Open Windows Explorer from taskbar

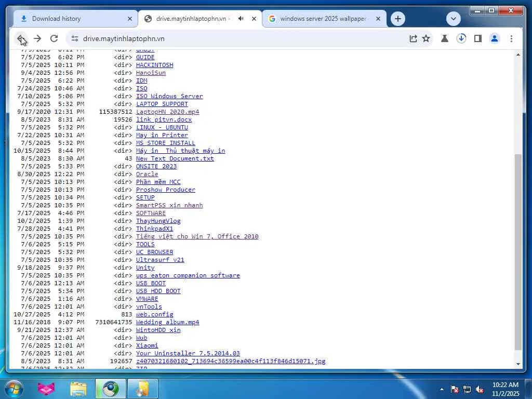[x=78, y=389]
